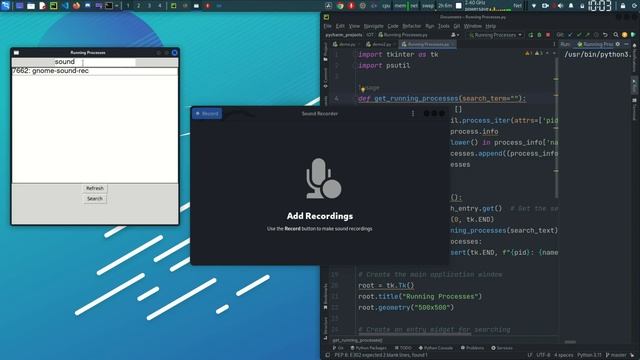Open the Run panel settings gear
Image resolution: width=640 pixels, height=360 pixels.
[x=618, y=44]
